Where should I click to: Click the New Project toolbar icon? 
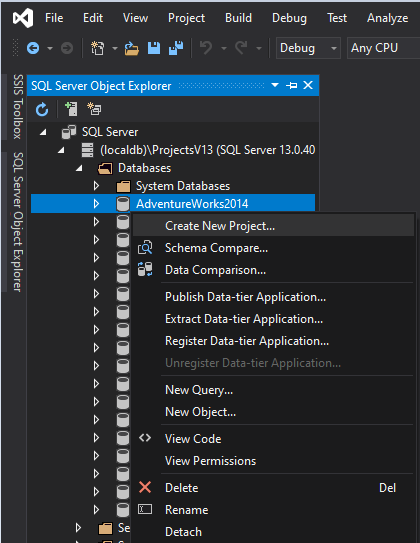tap(98, 48)
